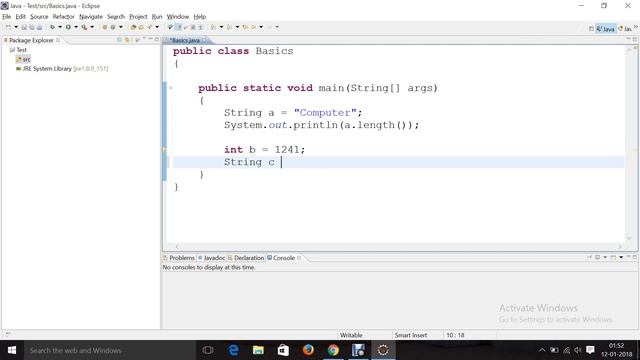The width and height of the screenshot is (640, 360).
Task: Open the Back history dropdown arrow
Action: coord(261,27)
